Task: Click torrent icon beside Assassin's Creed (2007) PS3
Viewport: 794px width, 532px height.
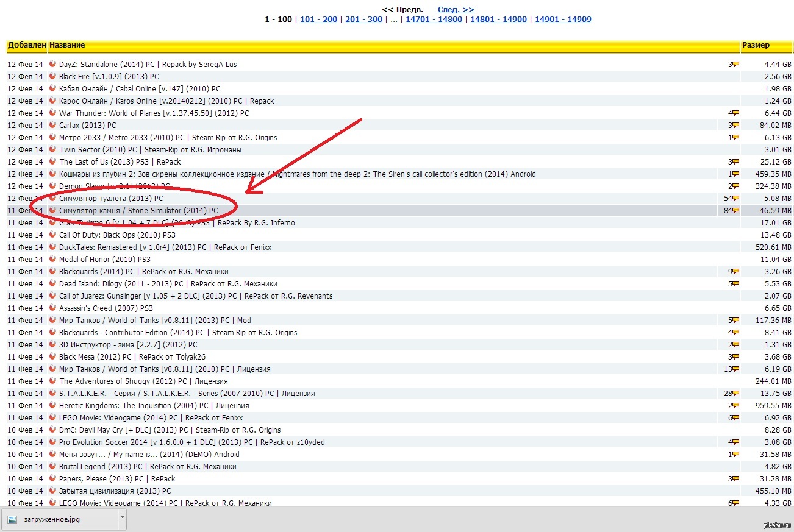Action: [52, 308]
